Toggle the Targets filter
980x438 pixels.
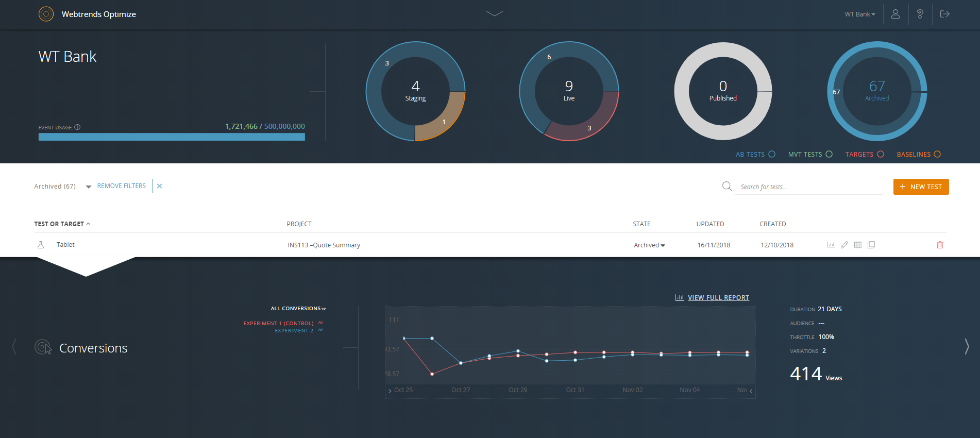pyautogui.click(x=865, y=154)
